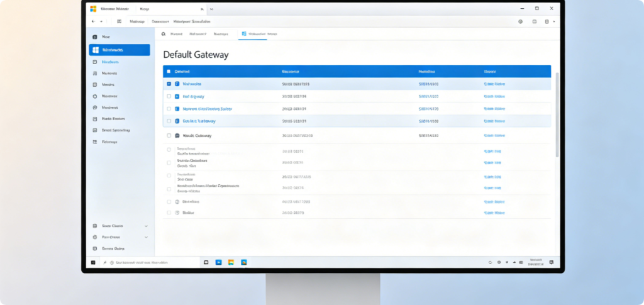Screen dimensions: 644x305
Task: Click the Default Gateway page heading
Action: (196, 55)
